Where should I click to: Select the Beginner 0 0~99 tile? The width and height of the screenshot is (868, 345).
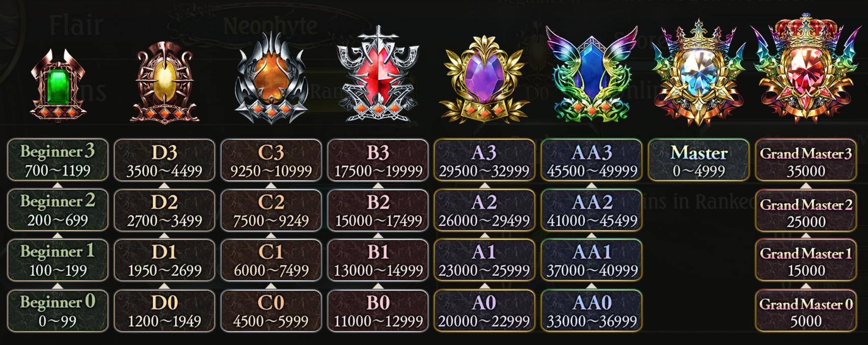pos(58,311)
